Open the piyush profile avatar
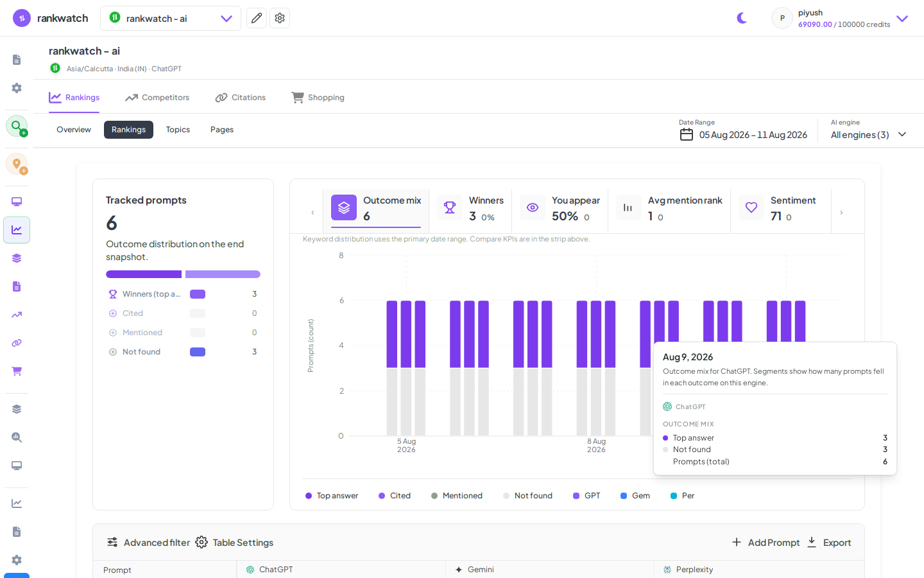 pos(782,18)
